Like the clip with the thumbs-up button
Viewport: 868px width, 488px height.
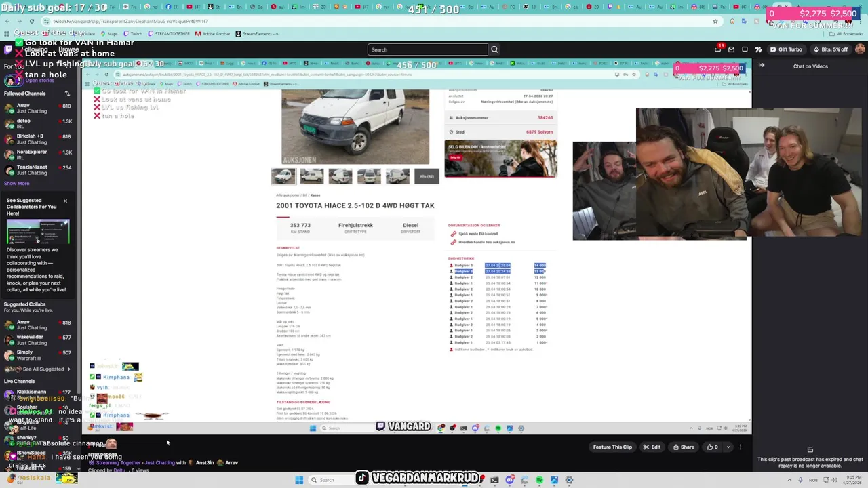(712, 447)
